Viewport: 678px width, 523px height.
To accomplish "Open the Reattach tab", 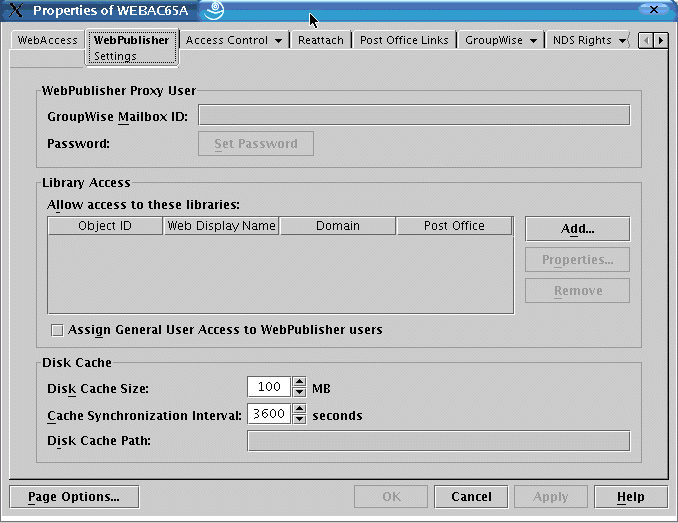I will click(320, 41).
